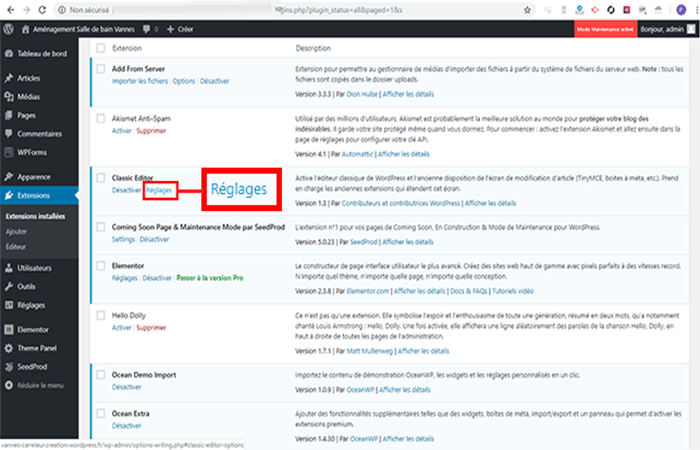Open Commentaires in the sidebar
Image resolution: width=700 pixels, height=450 pixels.
pos(39,134)
